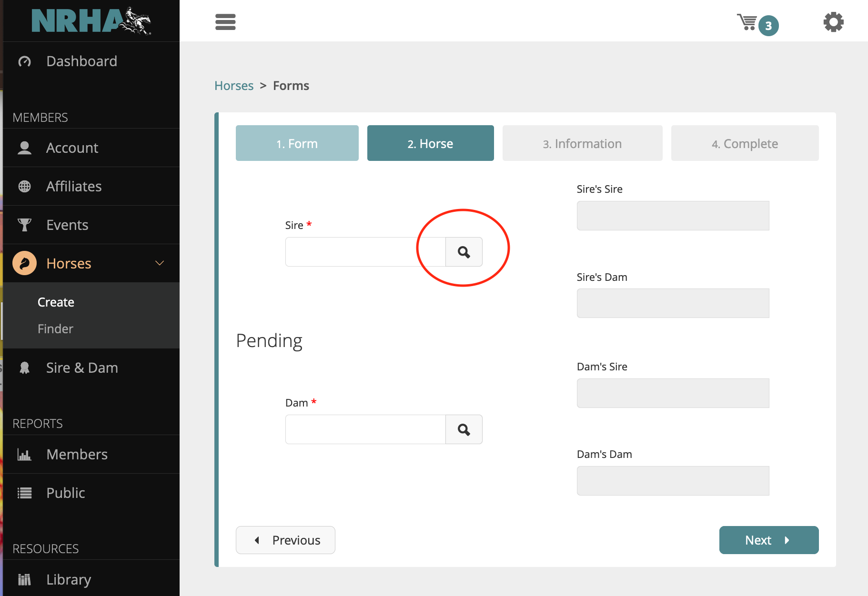Click the Events trophy icon
868x596 pixels.
click(x=25, y=225)
